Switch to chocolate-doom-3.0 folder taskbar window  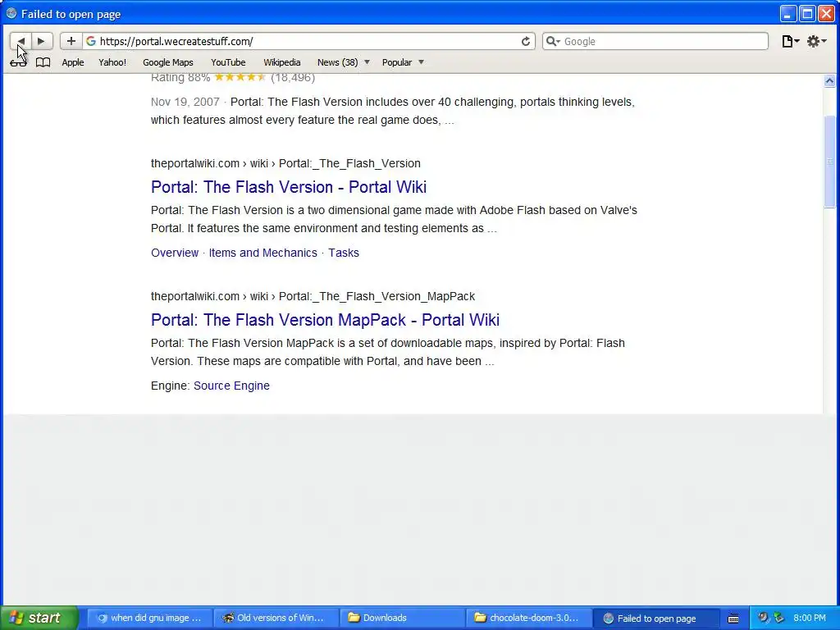click(x=529, y=618)
